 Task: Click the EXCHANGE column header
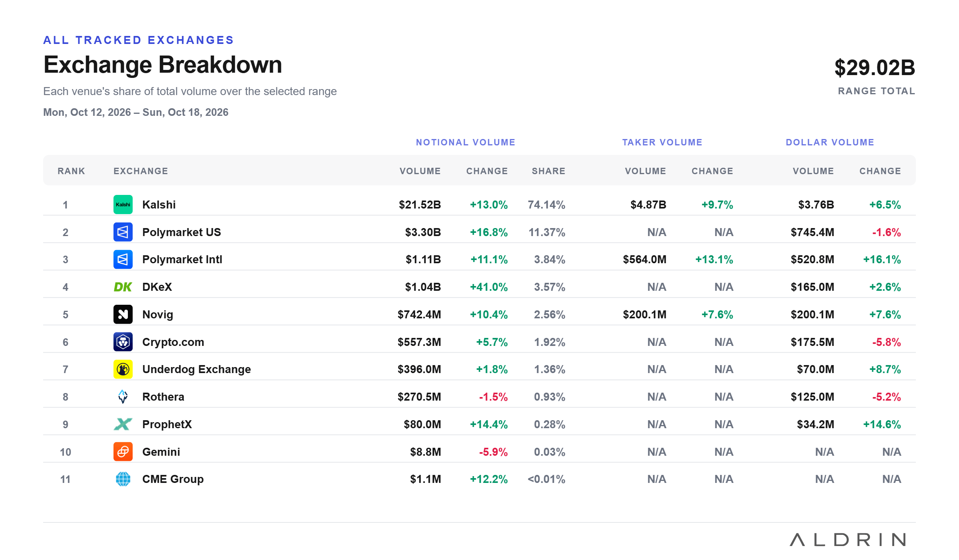(x=141, y=171)
